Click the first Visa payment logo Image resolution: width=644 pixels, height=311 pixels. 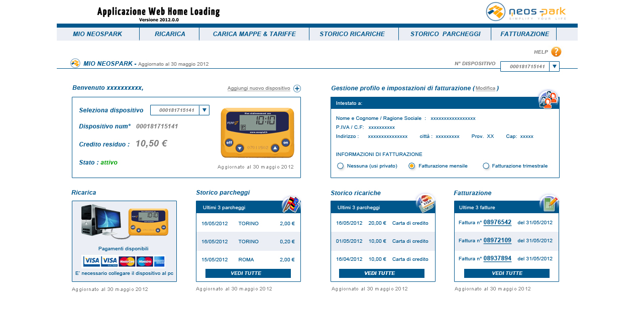(x=91, y=261)
